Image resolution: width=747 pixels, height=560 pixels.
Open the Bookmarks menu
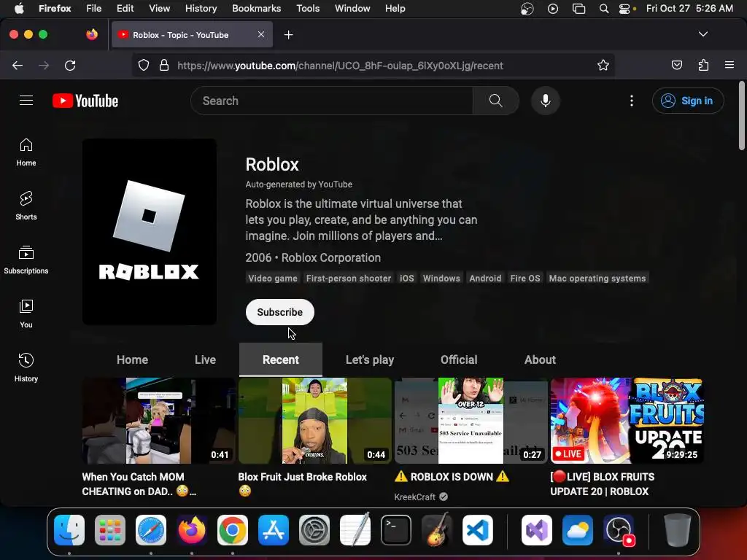256,9
